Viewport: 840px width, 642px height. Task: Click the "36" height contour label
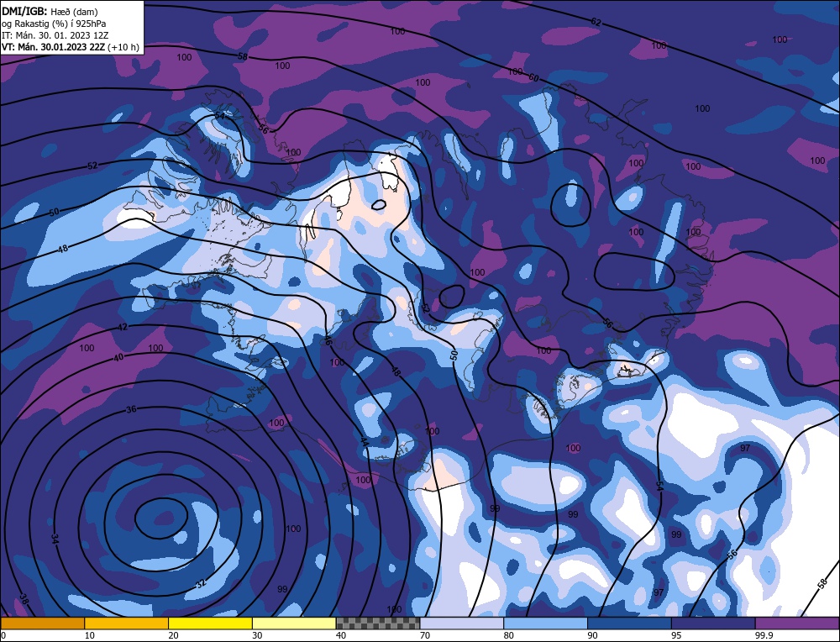point(131,409)
